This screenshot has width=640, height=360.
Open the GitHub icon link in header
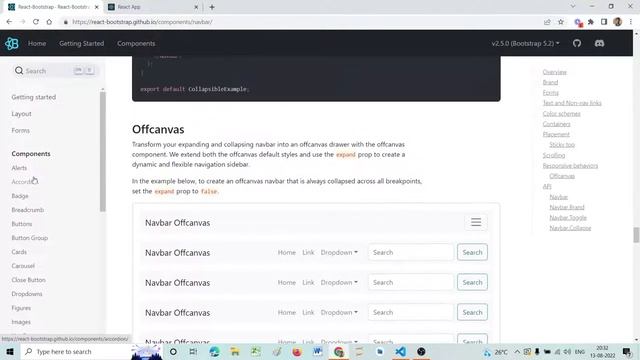click(577, 43)
